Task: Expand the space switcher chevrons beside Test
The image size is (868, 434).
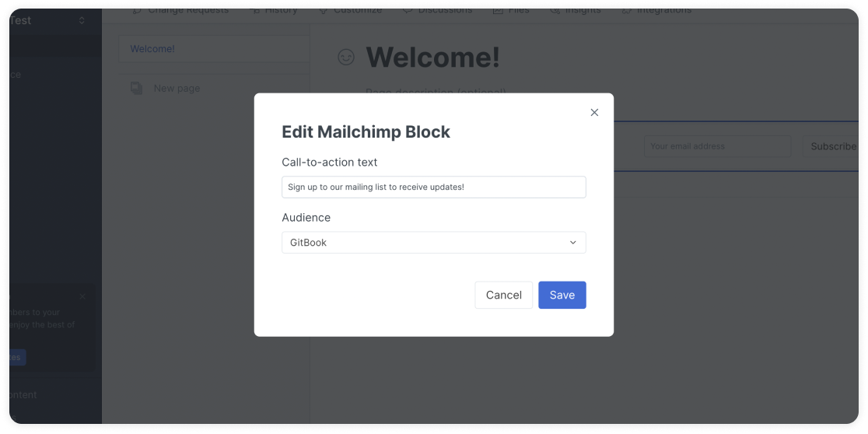Action: (x=82, y=20)
